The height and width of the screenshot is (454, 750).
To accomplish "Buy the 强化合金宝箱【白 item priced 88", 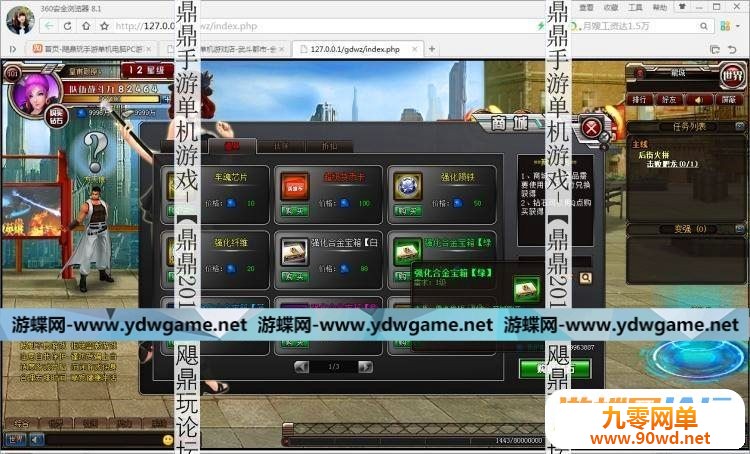I will [295, 277].
